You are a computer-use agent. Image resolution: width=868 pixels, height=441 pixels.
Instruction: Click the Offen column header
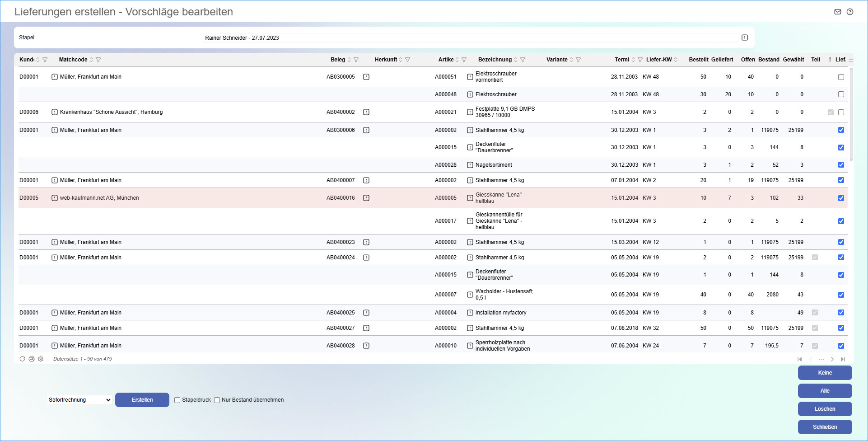[x=748, y=60]
